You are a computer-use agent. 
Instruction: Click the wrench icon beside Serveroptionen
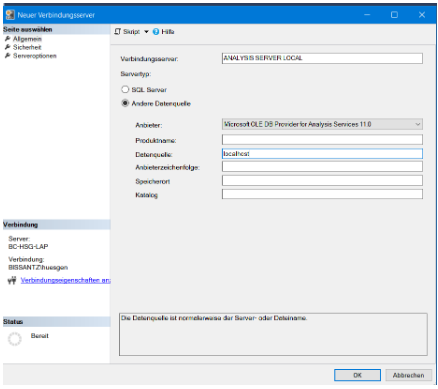[7, 56]
